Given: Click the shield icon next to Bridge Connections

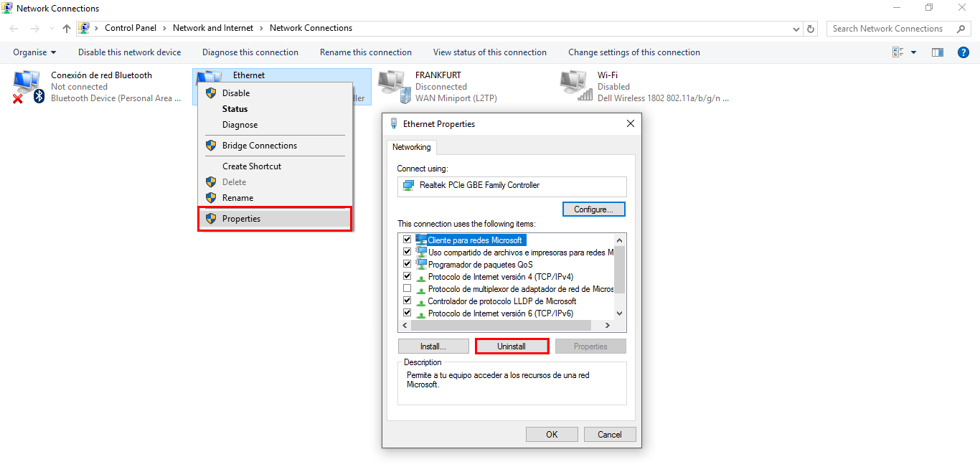Looking at the screenshot, I should coord(211,146).
